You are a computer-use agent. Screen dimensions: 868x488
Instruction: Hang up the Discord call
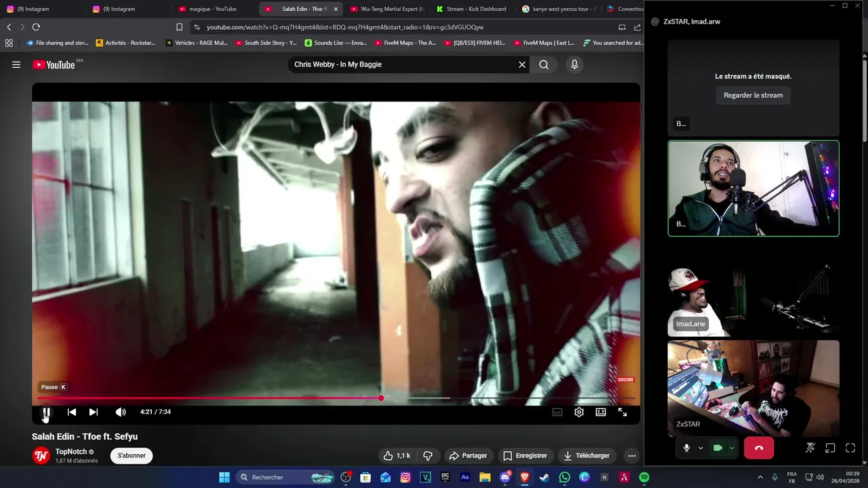coord(759,448)
